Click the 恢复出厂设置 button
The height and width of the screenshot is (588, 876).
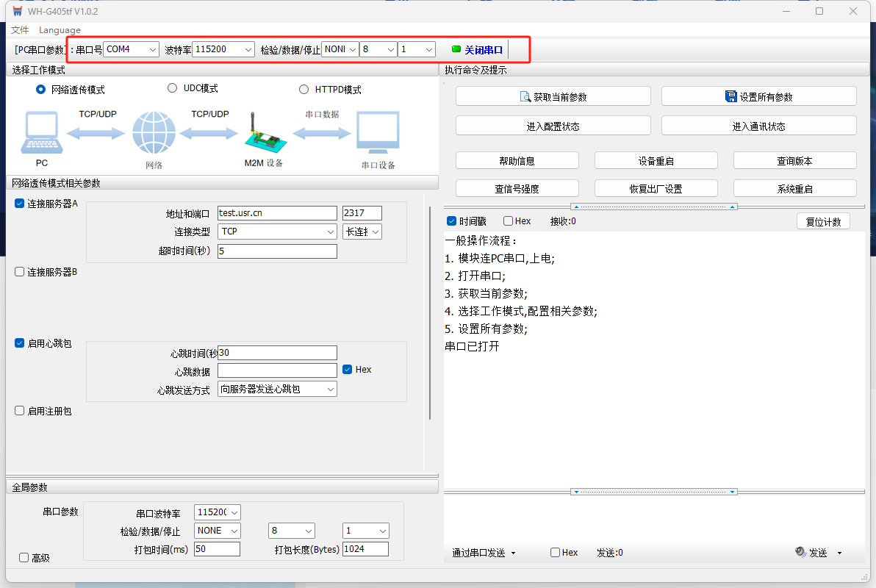coord(656,189)
